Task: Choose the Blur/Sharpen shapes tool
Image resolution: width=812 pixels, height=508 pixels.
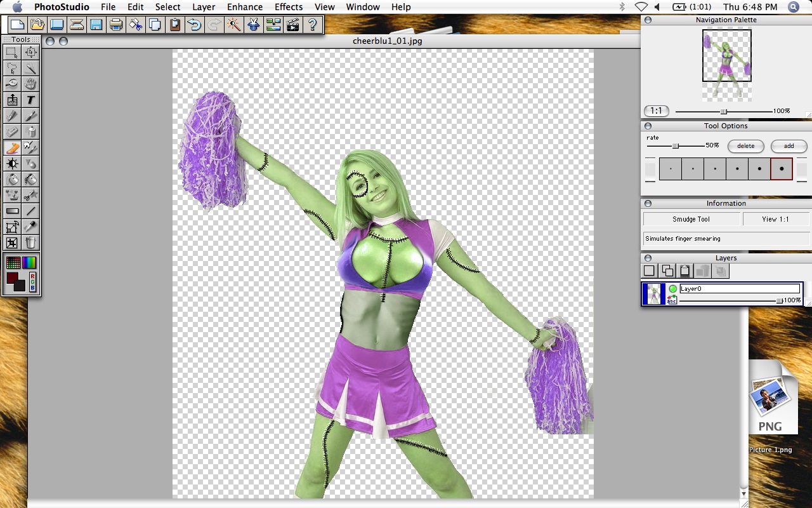Action: coord(30,163)
